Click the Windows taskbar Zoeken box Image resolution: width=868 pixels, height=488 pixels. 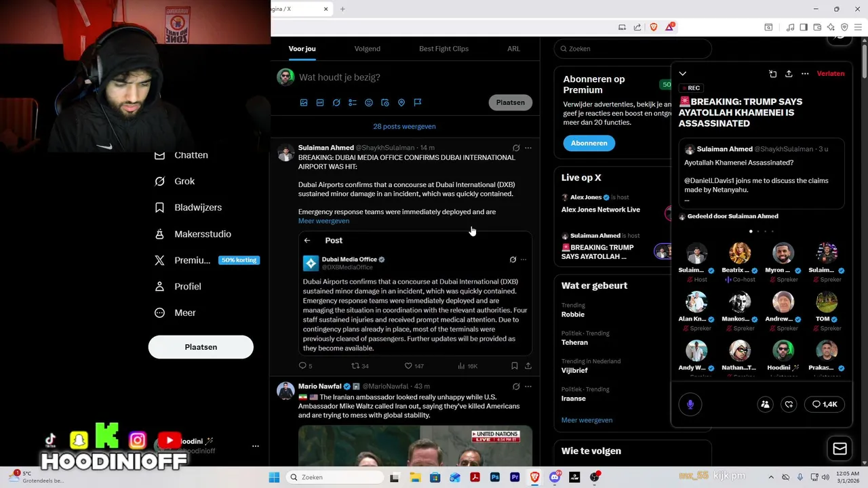pos(334,477)
